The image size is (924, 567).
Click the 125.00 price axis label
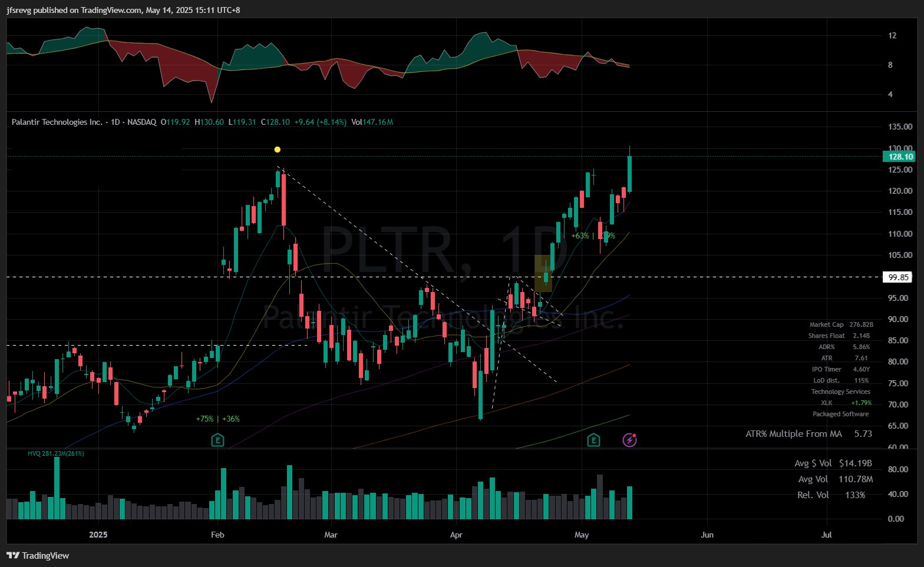pos(900,170)
